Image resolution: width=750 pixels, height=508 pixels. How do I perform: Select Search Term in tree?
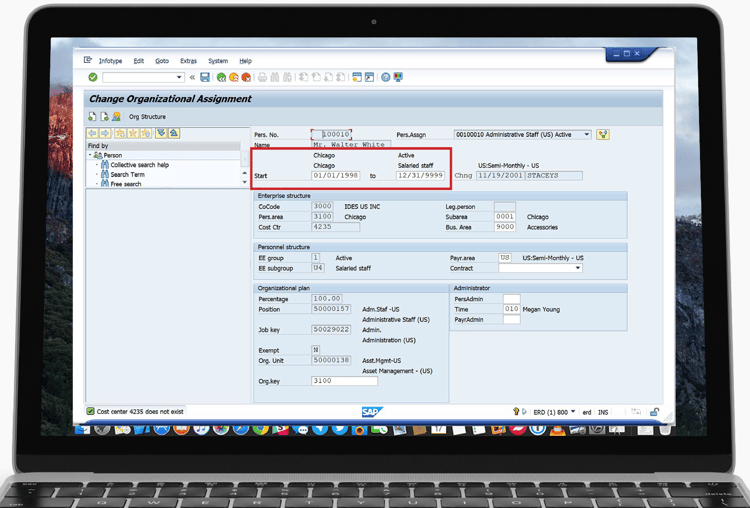click(128, 175)
